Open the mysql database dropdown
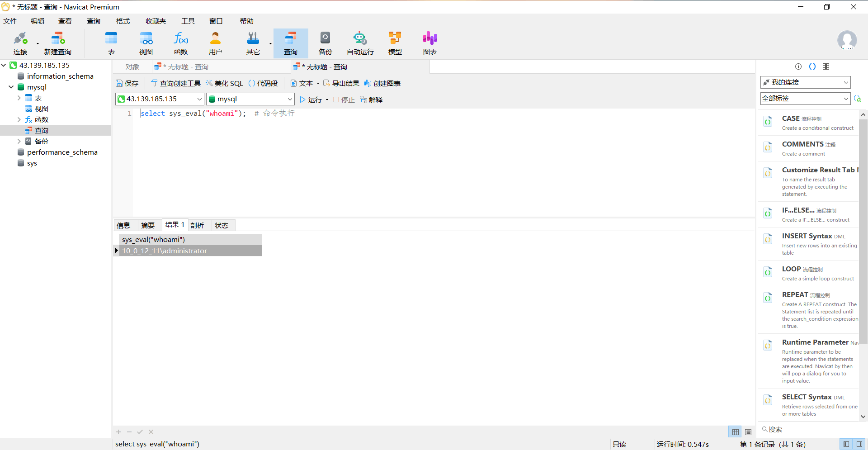The image size is (868, 450). pyautogui.click(x=290, y=99)
